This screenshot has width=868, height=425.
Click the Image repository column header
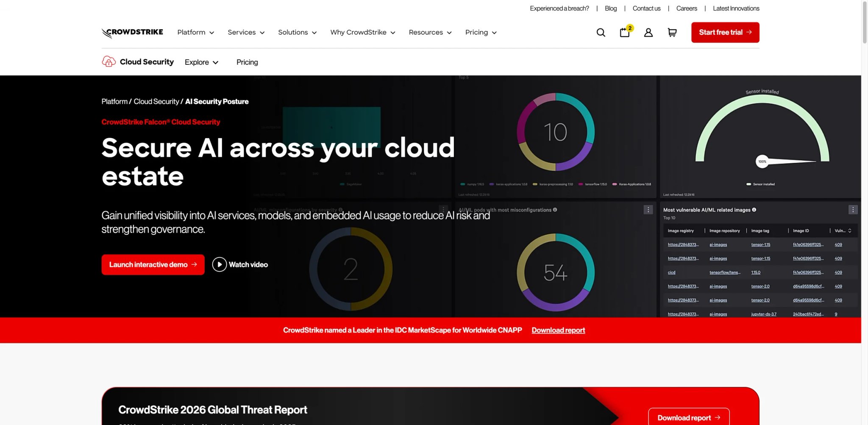point(725,231)
